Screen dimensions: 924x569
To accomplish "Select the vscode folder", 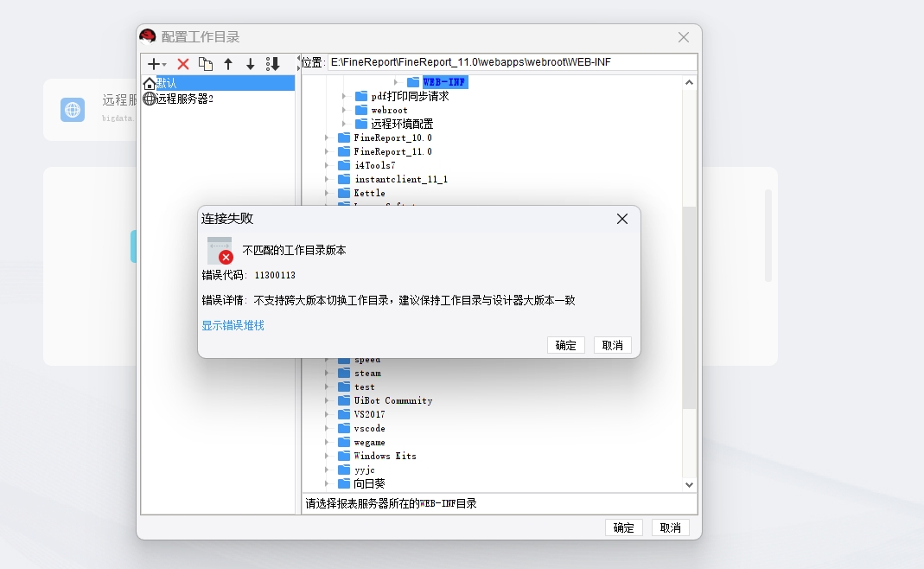I will point(369,429).
